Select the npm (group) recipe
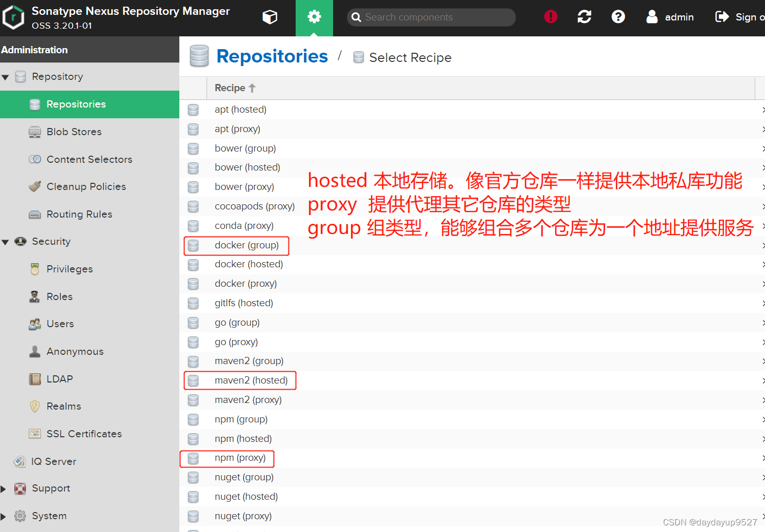This screenshot has width=765, height=532. [472, 419]
